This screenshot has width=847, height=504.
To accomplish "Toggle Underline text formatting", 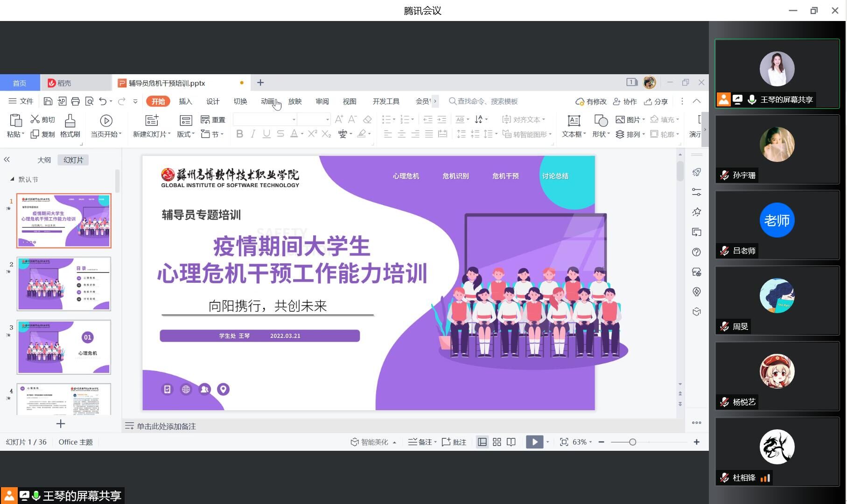I will (x=266, y=134).
